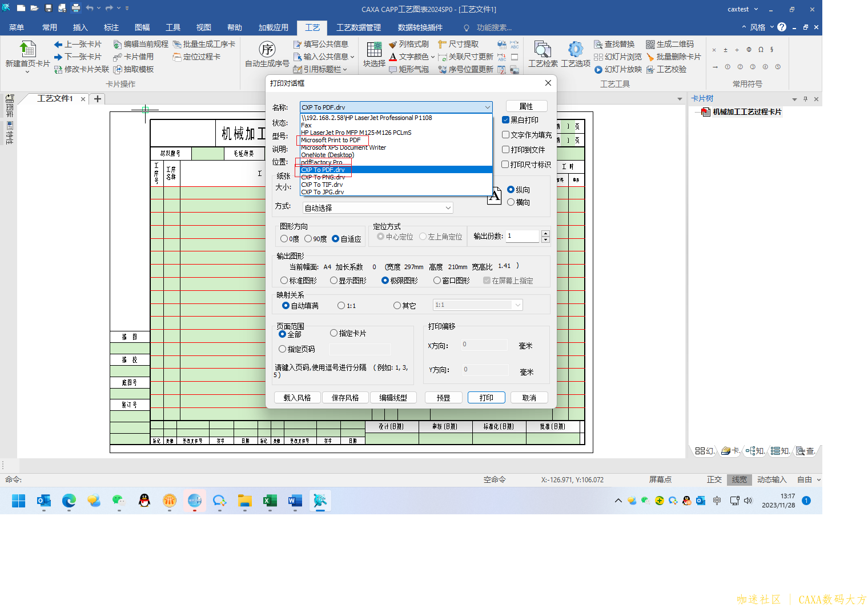Image resolution: width=868 pixels, height=608 pixels.
Task: Click the 新建首页卡片 icon
Action: coord(27,50)
